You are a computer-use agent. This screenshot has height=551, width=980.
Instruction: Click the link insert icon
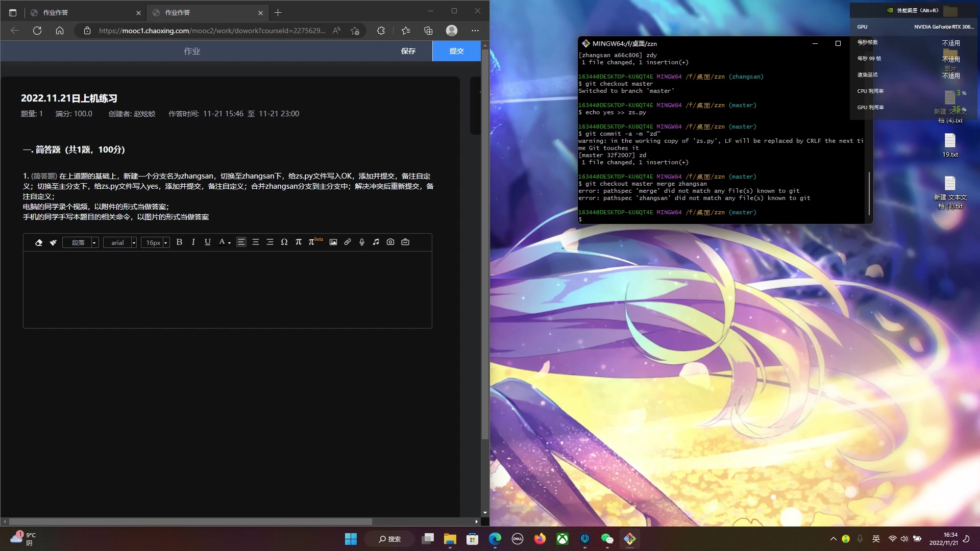click(347, 242)
